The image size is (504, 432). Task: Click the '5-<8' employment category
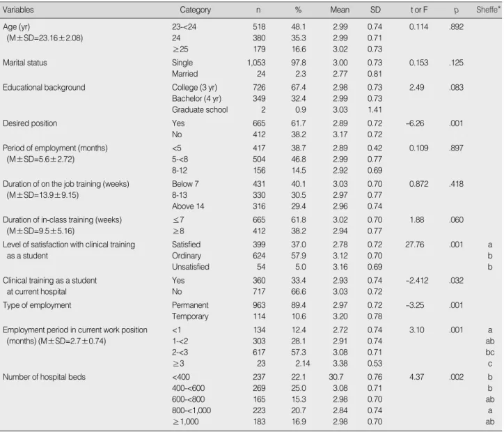pyautogui.click(x=180, y=160)
